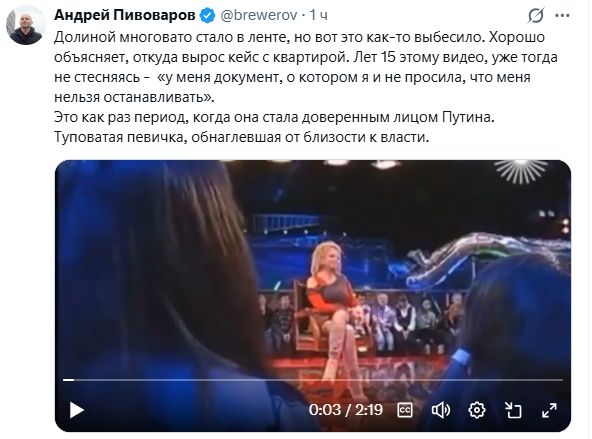Expand the video to fullscreen
Image resolution: width=592 pixels, height=439 pixels.
549,410
